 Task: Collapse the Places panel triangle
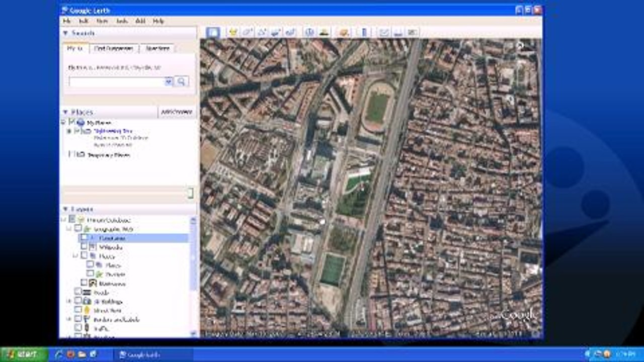[65, 112]
